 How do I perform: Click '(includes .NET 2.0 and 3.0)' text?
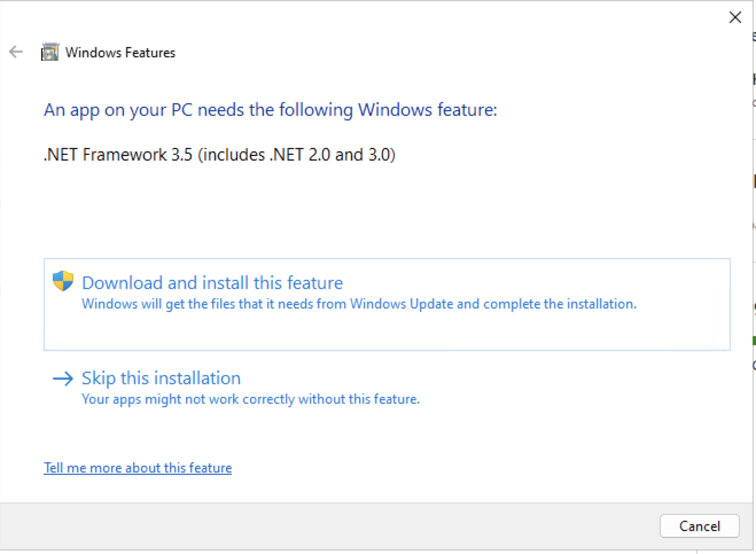pos(297,155)
